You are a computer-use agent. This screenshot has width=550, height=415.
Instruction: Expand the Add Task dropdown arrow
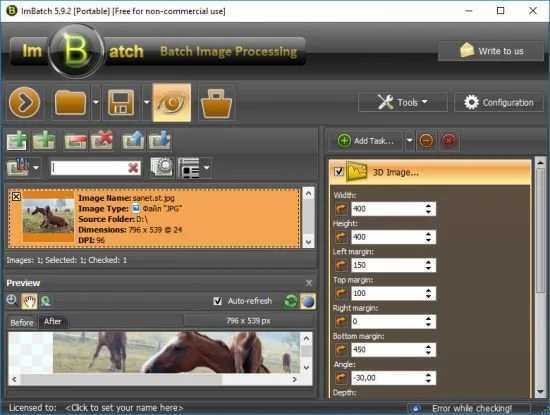[x=409, y=141]
